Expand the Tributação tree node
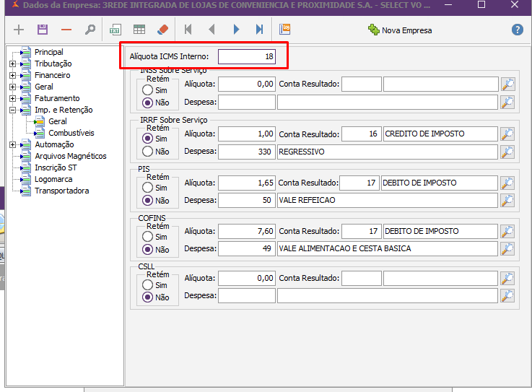The height and width of the screenshot is (392, 532). 12,64
